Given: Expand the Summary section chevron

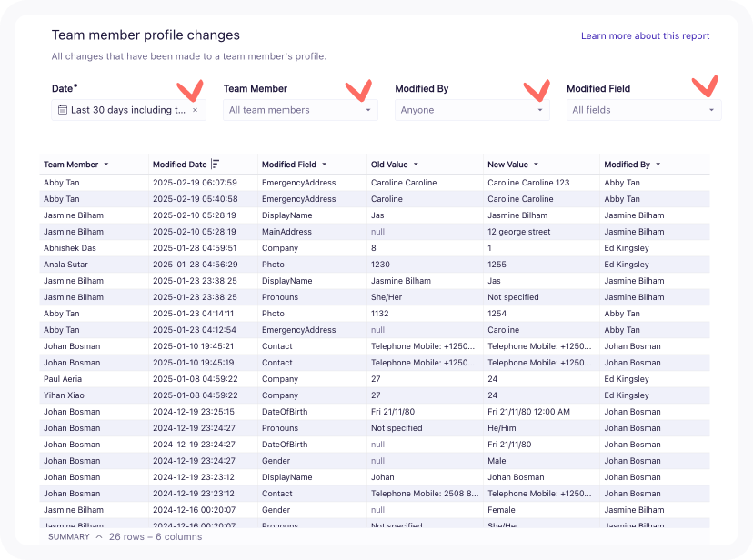Looking at the screenshot, I should [x=99, y=536].
